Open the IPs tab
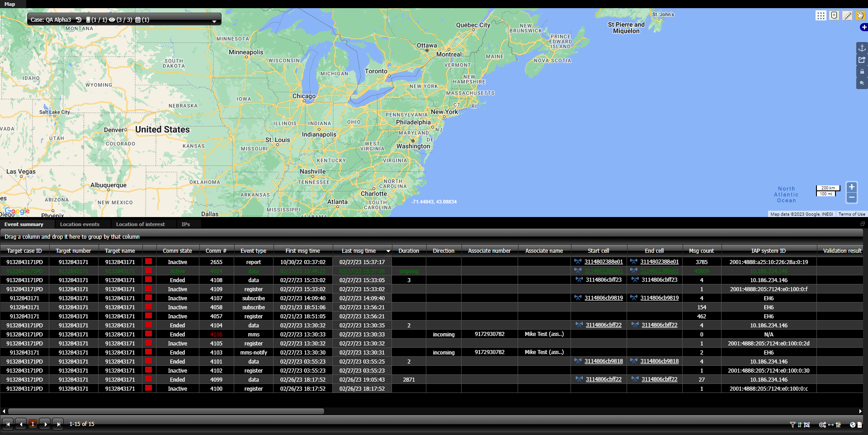 (x=186, y=224)
